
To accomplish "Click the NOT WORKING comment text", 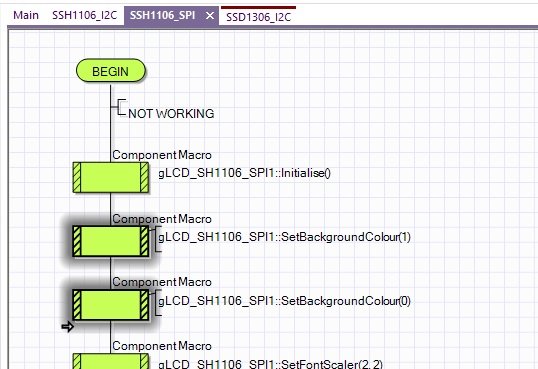I will tap(171, 114).
